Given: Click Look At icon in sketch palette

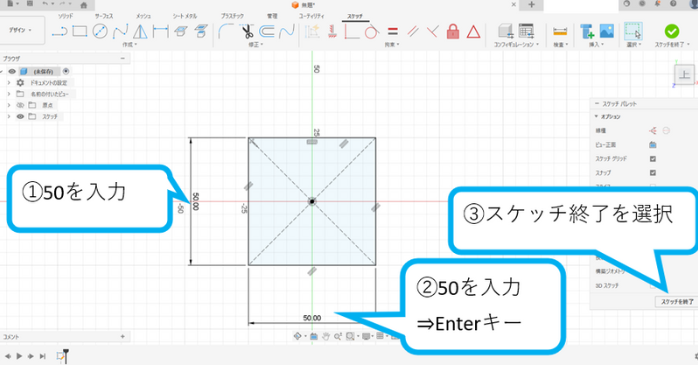Looking at the screenshot, I should (653, 145).
